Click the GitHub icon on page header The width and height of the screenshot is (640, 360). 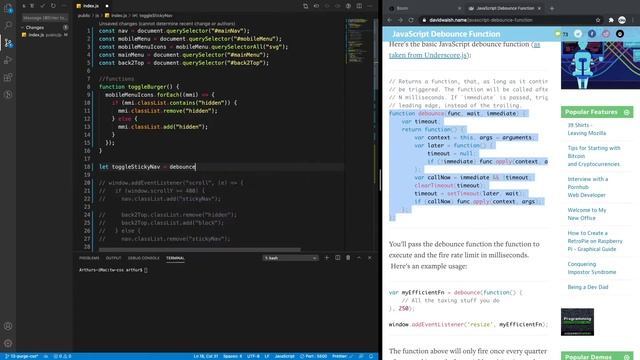tap(620, 34)
